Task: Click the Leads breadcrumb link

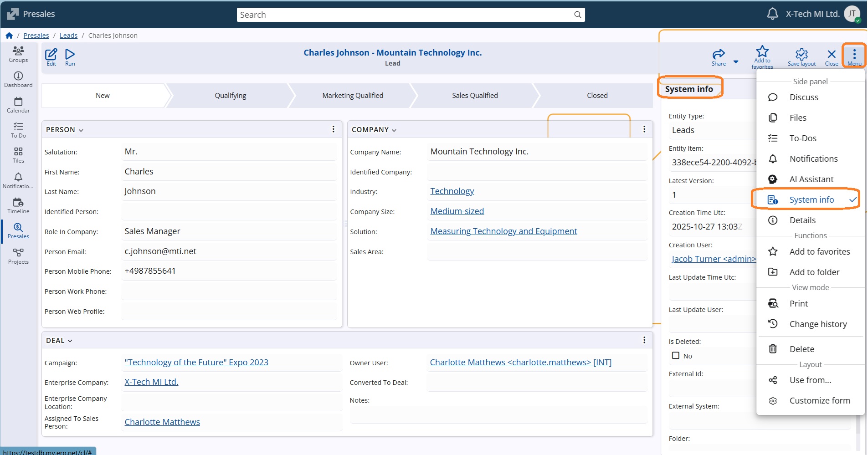Action: (x=68, y=36)
